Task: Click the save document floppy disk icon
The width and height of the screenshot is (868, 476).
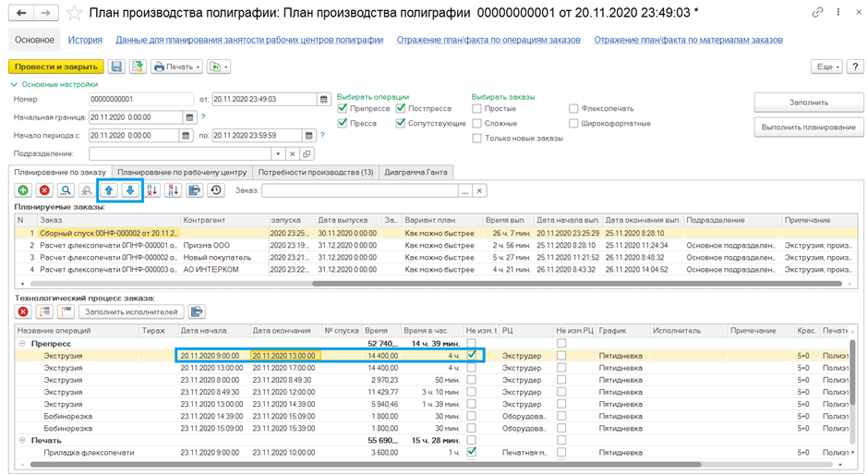Action: [x=116, y=67]
